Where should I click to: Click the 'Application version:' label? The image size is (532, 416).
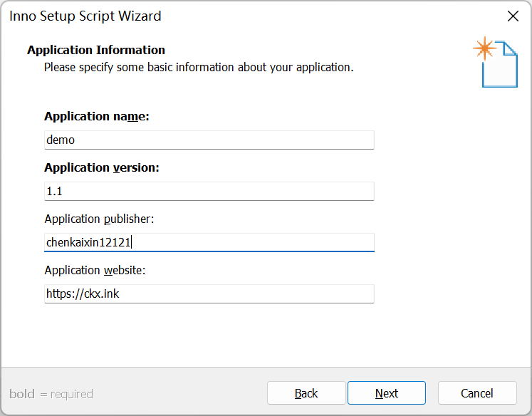tap(102, 167)
